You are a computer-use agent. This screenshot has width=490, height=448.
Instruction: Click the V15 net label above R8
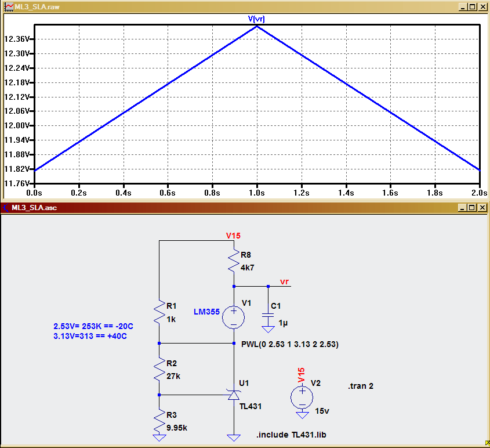pyautogui.click(x=233, y=236)
